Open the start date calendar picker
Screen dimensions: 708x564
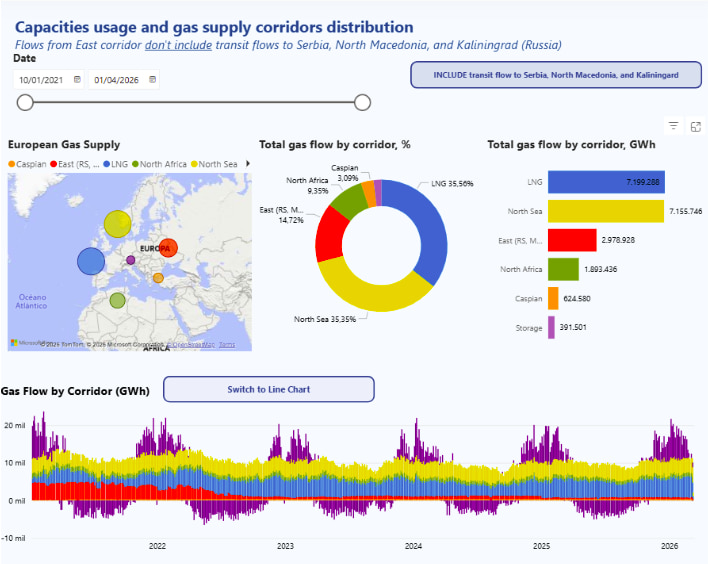coord(78,79)
